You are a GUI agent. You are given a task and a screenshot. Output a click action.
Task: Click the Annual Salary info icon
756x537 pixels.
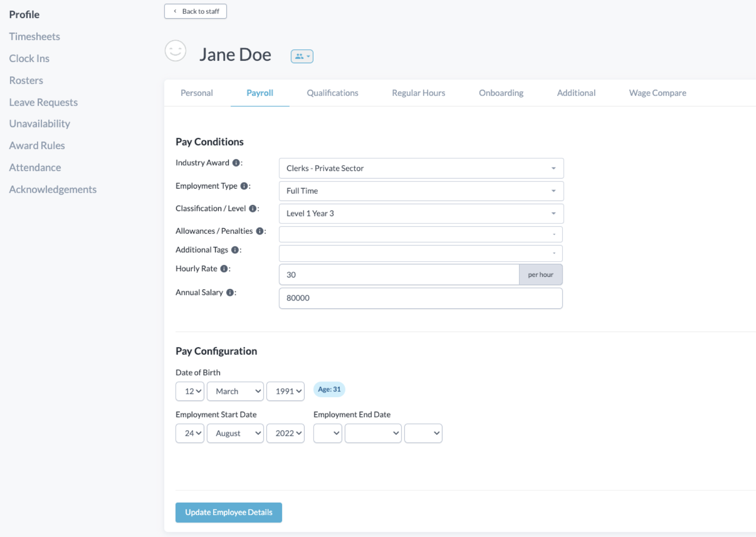coord(230,293)
